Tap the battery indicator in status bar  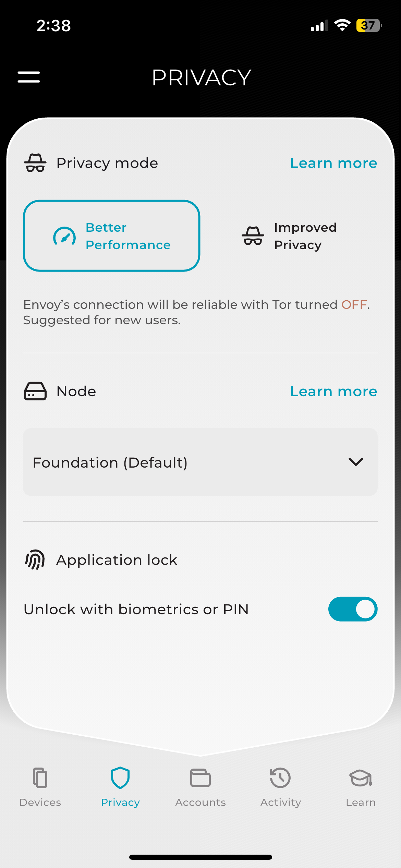pos(369,25)
